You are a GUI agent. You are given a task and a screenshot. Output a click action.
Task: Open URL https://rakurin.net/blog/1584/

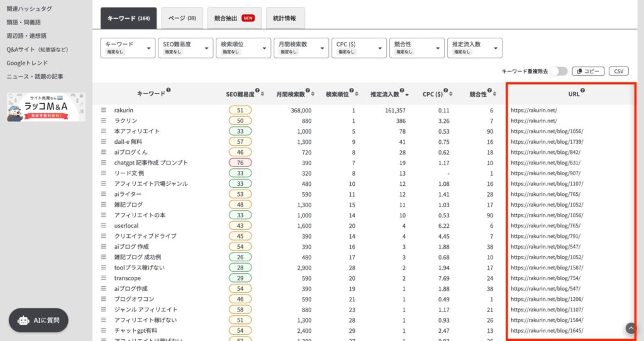point(547,320)
